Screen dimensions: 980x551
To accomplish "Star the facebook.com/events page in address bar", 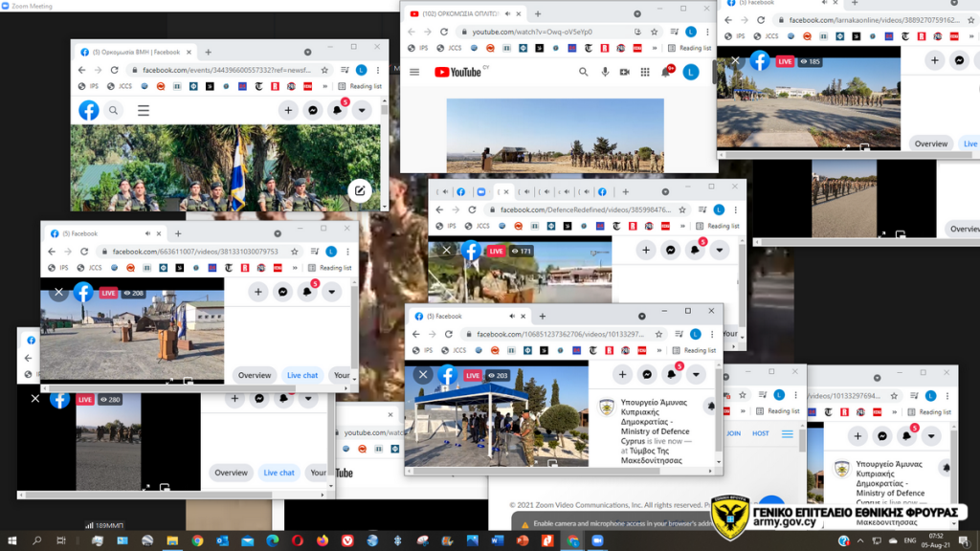I will pos(324,70).
